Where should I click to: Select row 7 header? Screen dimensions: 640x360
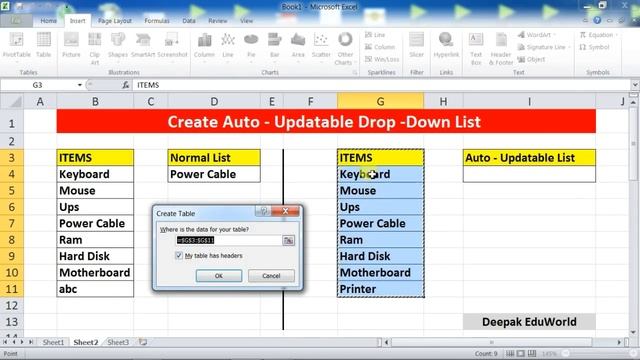pos(11,224)
